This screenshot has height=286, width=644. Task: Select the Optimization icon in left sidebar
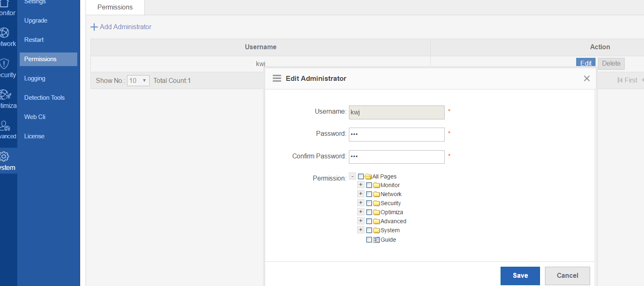pyautogui.click(x=5, y=95)
